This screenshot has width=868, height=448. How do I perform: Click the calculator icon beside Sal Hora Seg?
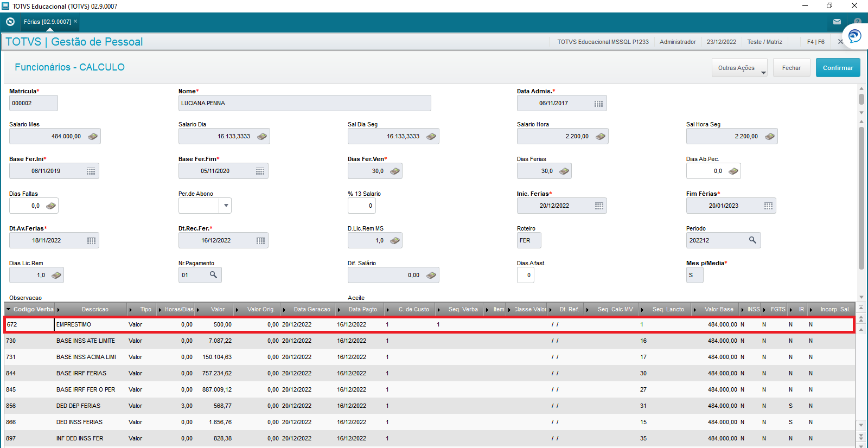(x=770, y=136)
